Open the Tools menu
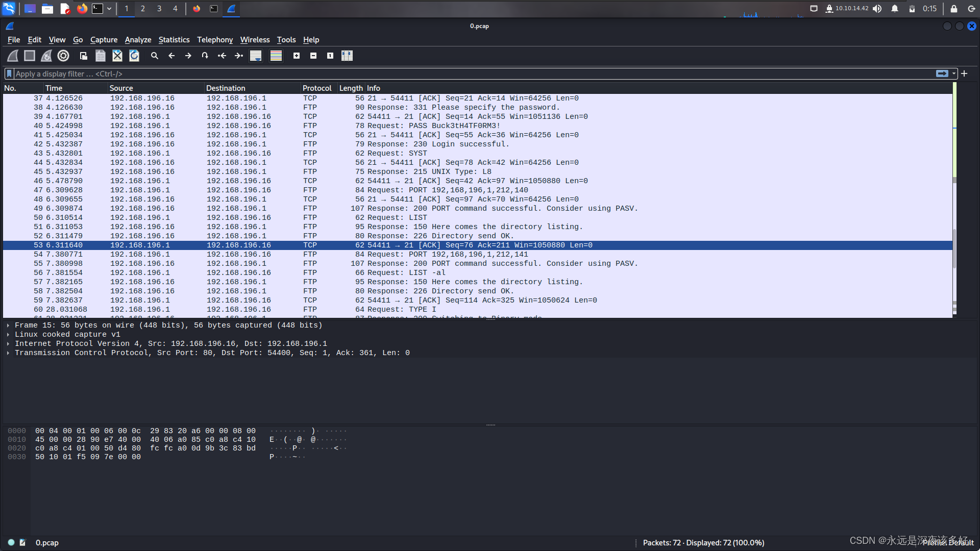This screenshot has width=980, height=551. (x=286, y=40)
